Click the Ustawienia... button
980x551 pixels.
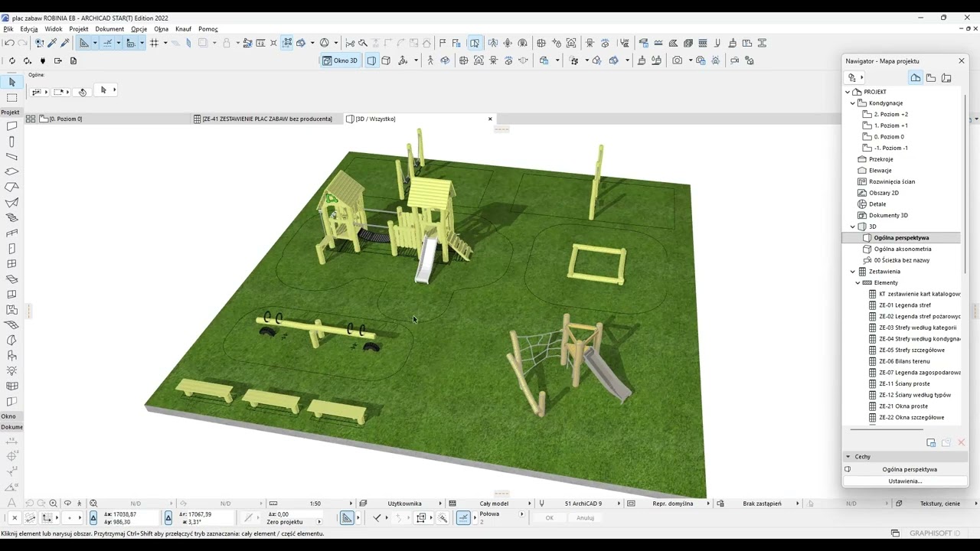pyautogui.click(x=905, y=481)
